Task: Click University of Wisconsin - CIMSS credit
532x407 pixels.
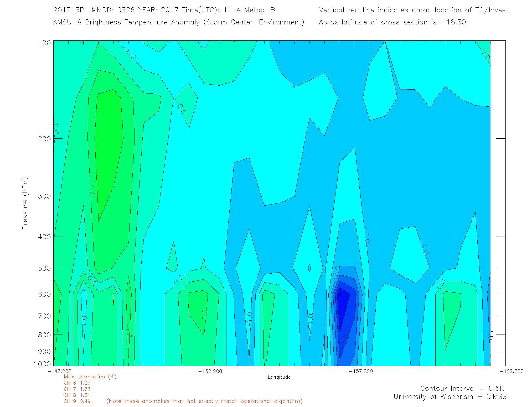Action: coord(450,397)
